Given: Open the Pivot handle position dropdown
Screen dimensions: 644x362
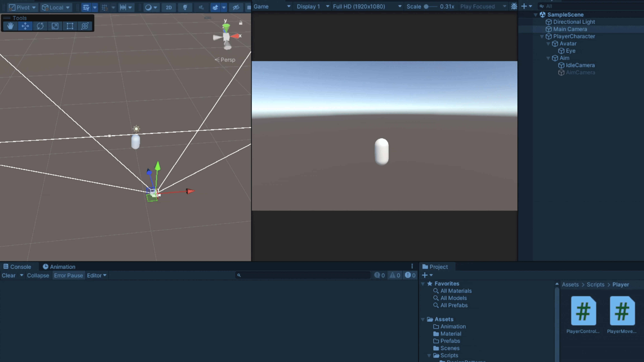Looking at the screenshot, I should pyautogui.click(x=23, y=8).
